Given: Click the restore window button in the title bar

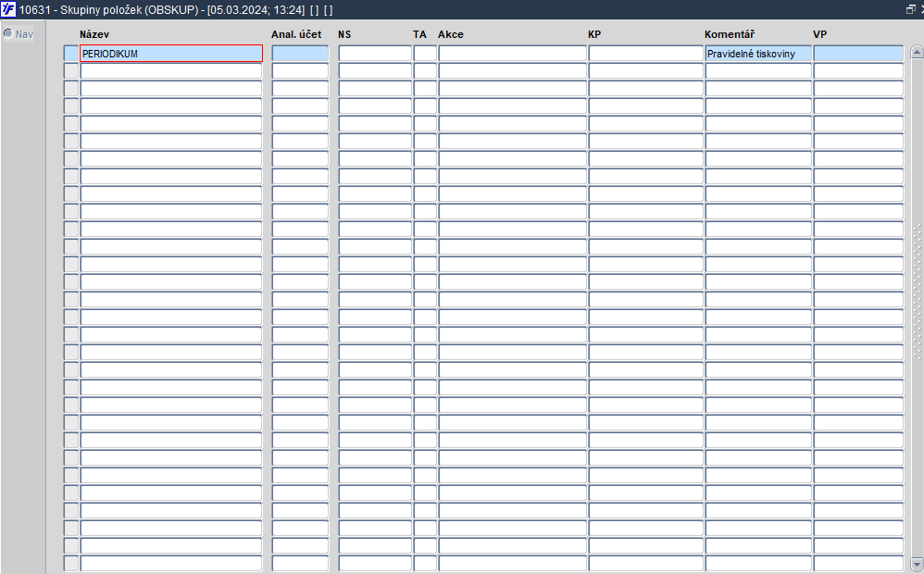Looking at the screenshot, I should (x=910, y=9).
